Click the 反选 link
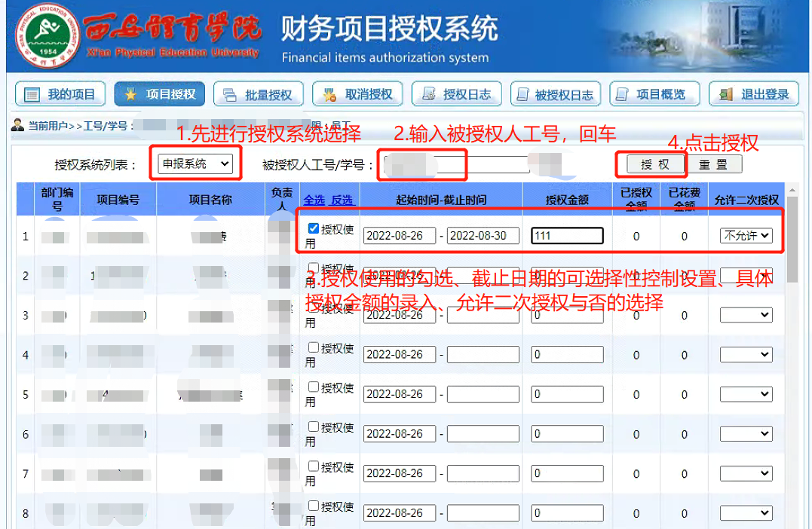 (x=342, y=200)
